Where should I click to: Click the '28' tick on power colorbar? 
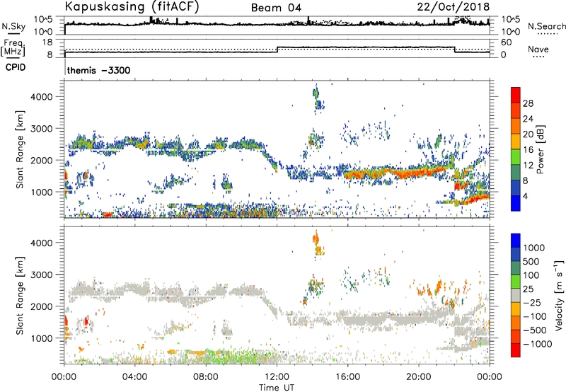click(x=528, y=103)
